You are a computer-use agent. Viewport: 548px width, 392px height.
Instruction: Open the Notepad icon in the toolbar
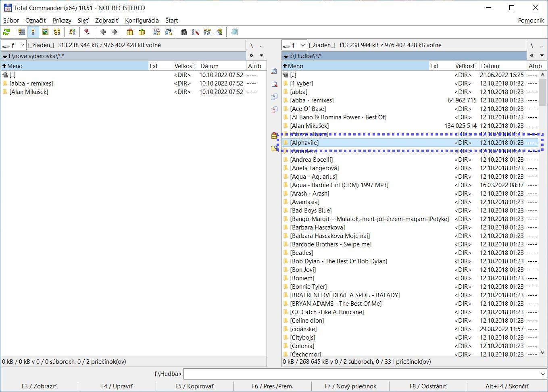tap(234, 32)
